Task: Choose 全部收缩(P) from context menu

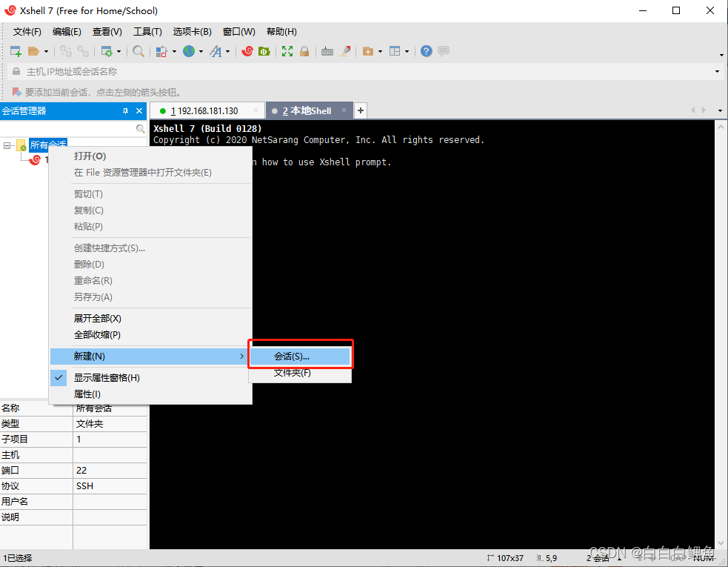Action: pos(151,334)
